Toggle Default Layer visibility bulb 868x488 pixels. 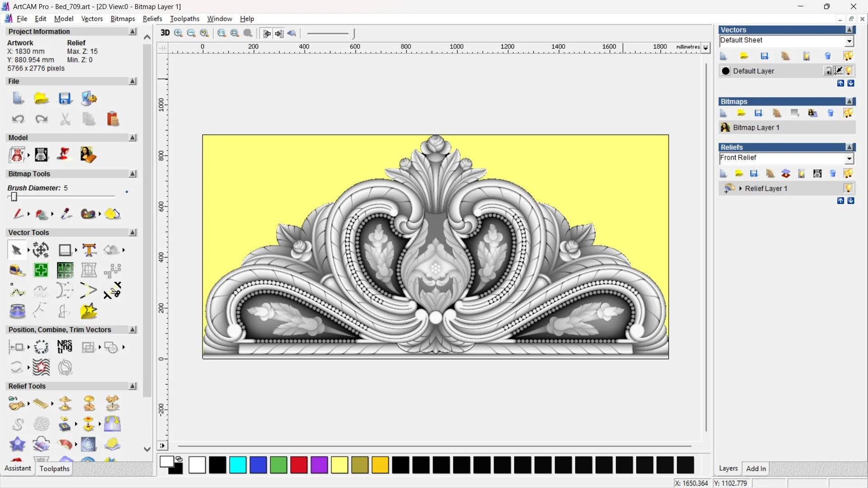pyautogui.click(x=849, y=71)
